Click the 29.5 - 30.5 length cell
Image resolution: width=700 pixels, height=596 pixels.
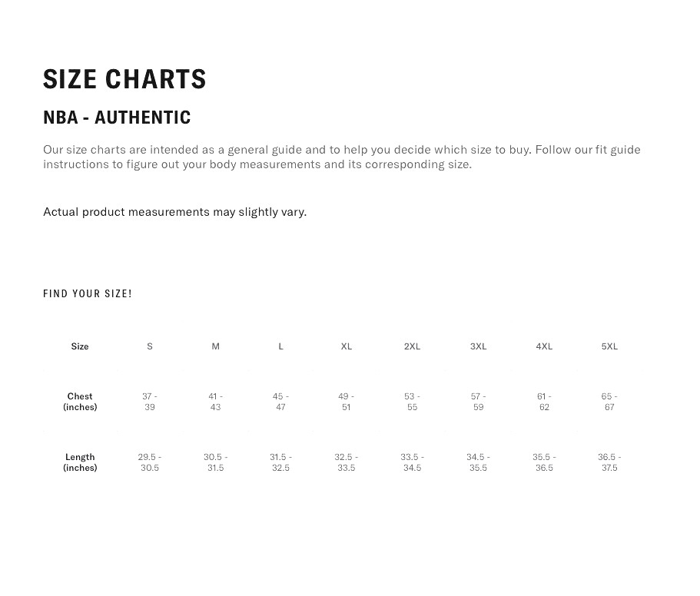tap(150, 462)
